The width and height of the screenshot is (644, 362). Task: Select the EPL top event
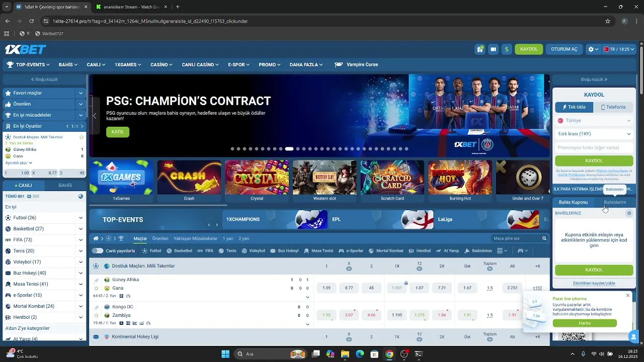[380, 220]
